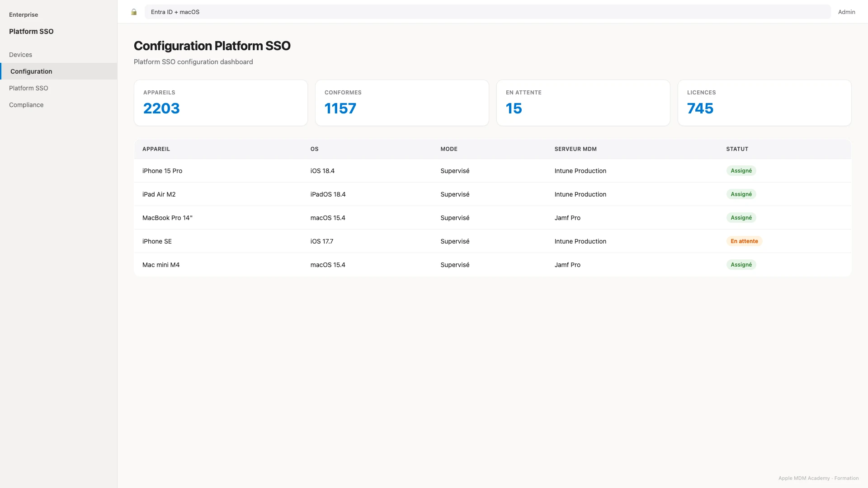Click Intune Production in iPad Air row

click(580, 194)
